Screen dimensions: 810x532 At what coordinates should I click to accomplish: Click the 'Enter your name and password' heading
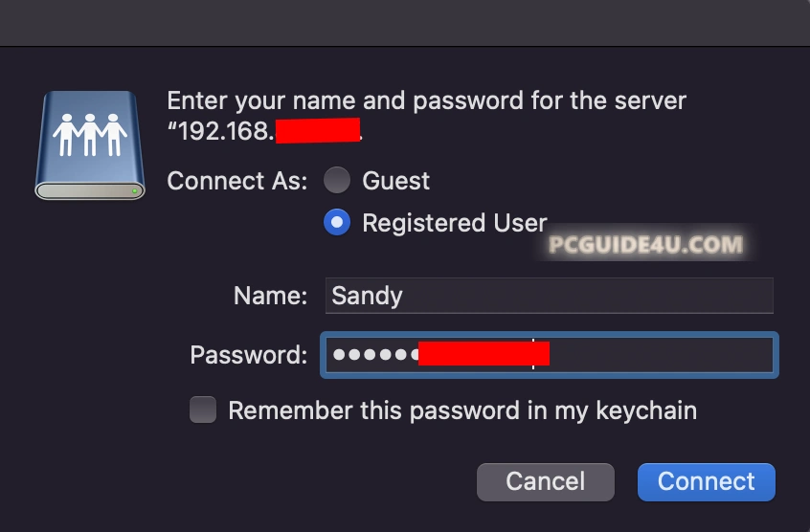click(426, 100)
